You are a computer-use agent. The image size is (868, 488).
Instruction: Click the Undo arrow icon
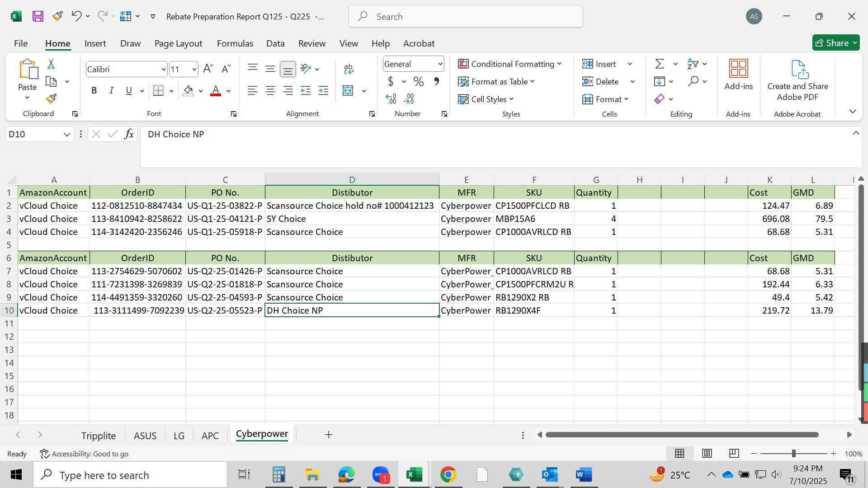pyautogui.click(x=76, y=16)
